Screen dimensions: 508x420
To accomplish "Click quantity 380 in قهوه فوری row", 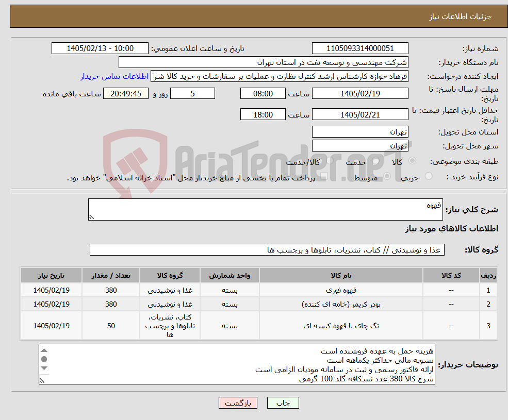I will coord(111,290).
